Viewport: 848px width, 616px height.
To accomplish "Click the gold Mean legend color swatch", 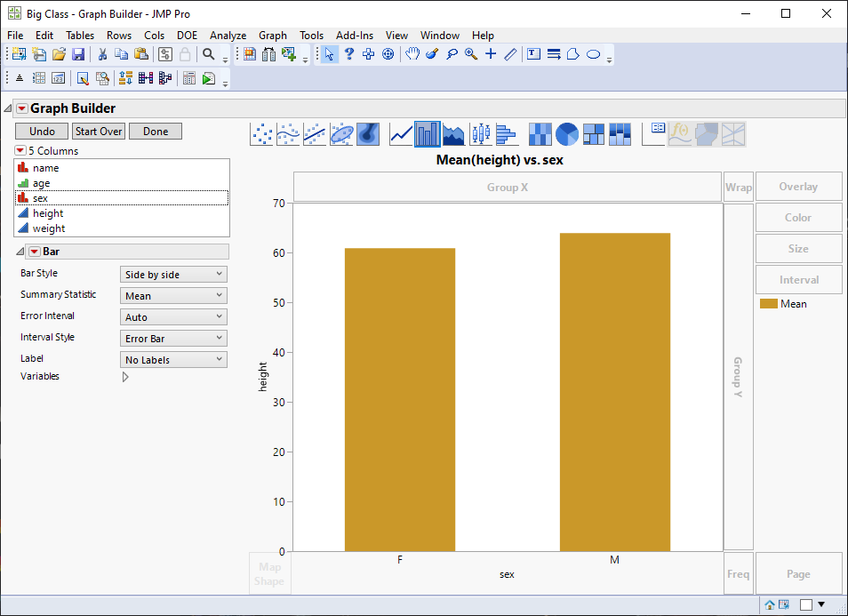I will click(x=768, y=304).
